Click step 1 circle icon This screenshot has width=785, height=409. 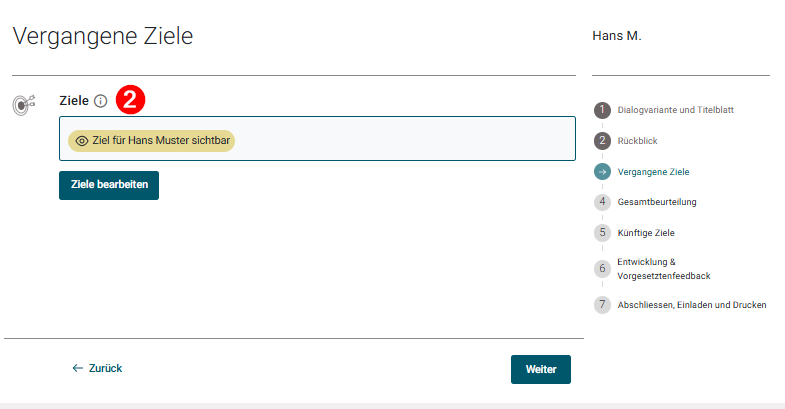[x=602, y=110]
